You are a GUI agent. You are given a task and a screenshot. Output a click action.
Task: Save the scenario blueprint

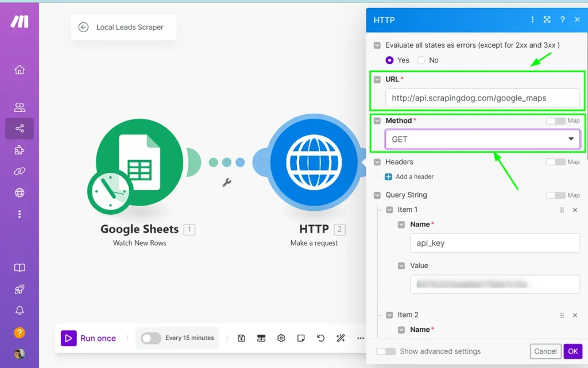tap(241, 338)
